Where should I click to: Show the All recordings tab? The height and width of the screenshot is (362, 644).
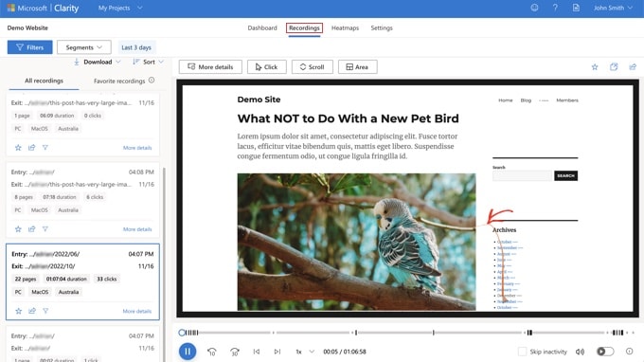pos(44,81)
